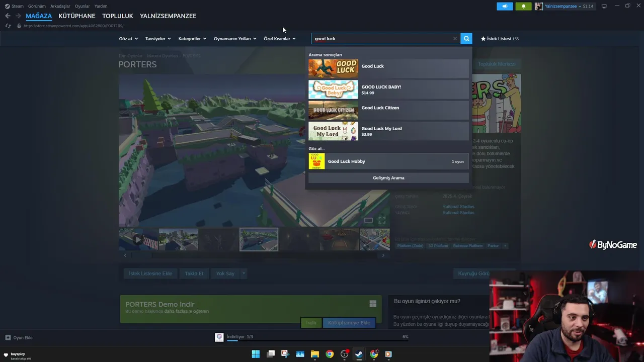Go forward with the right arrow
Image resolution: width=644 pixels, height=362 pixels.
[18, 16]
